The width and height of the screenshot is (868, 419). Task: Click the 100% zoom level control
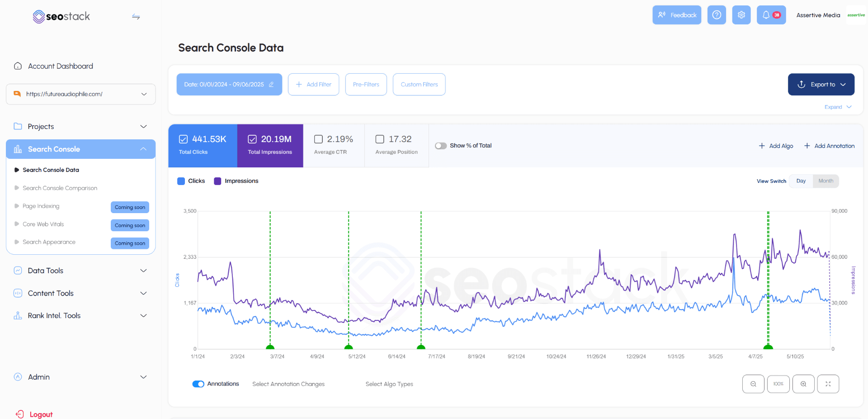778,384
